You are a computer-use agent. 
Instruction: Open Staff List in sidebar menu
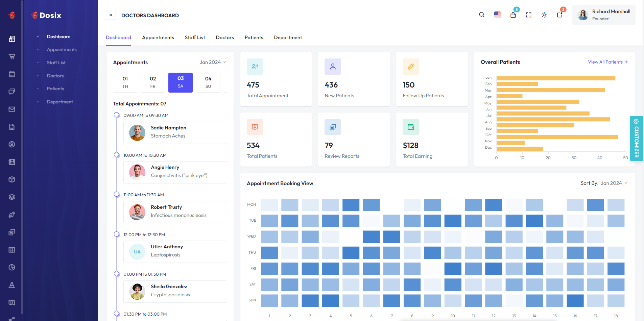click(56, 63)
